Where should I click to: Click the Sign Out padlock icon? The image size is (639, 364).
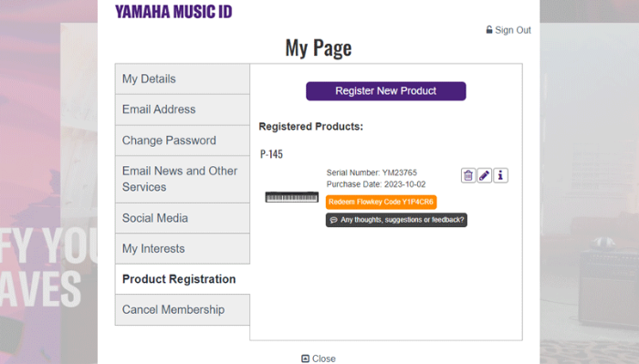pos(489,30)
